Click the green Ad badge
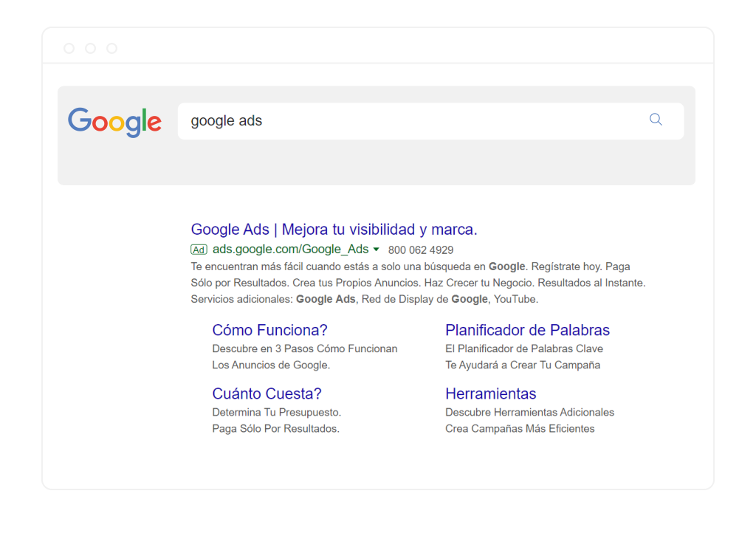 (x=199, y=250)
